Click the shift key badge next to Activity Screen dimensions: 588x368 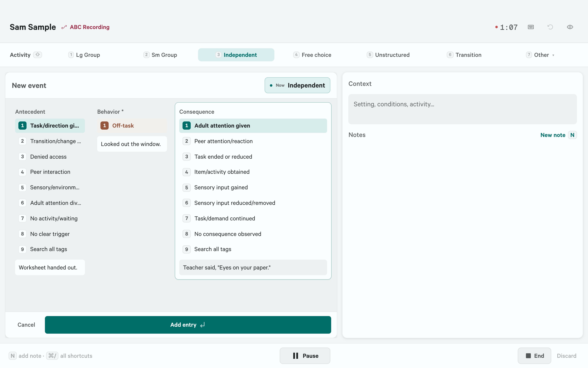(x=38, y=55)
